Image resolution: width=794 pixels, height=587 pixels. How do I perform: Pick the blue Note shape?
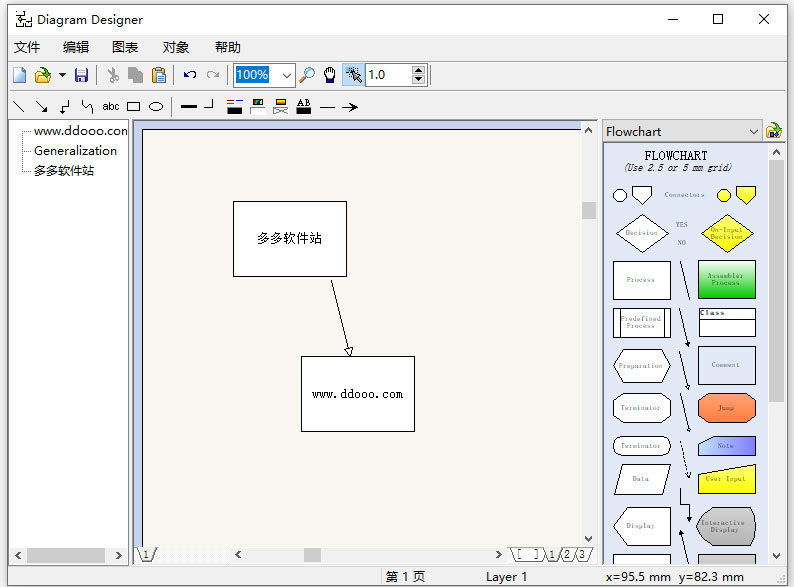tap(727, 446)
